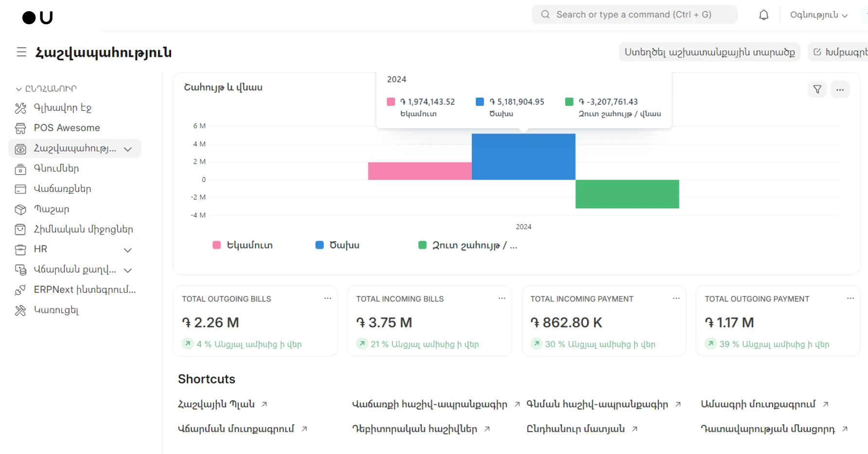Click the HR briefcase icon
Screen dimensions: 868x454
[20, 250]
